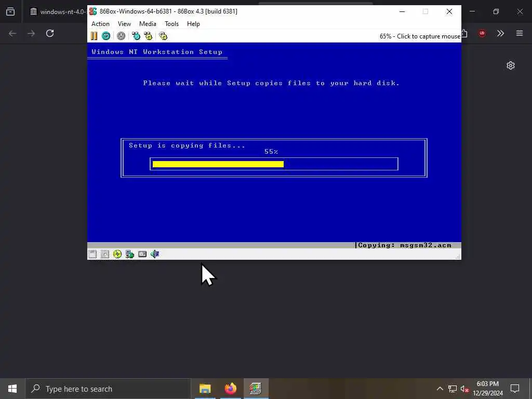Image resolution: width=532 pixels, height=399 pixels.
Task: Send Ctrl+Alt+Del using the blue toolbar icon
Action: [x=136, y=36]
